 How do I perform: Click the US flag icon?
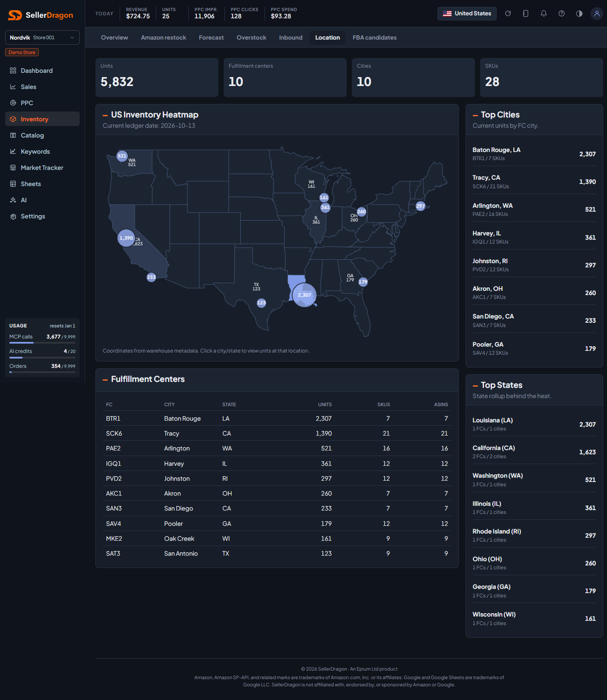(x=447, y=14)
